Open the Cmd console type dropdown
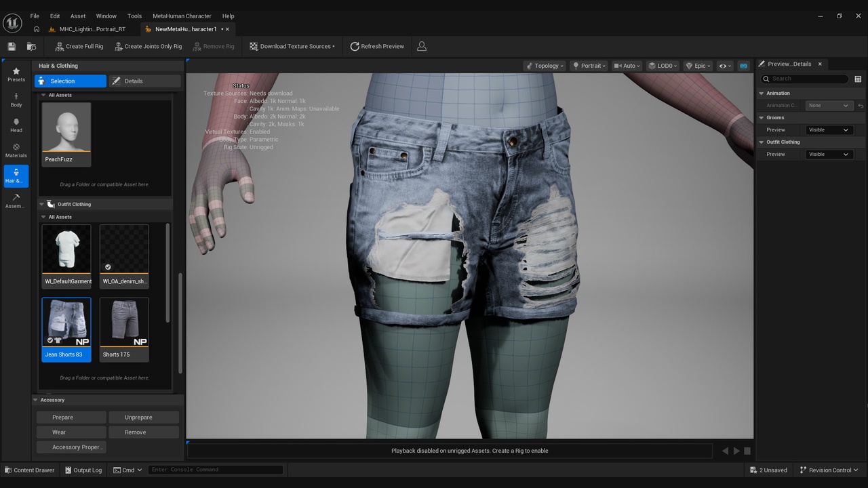The image size is (868, 488). [x=127, y=470]
